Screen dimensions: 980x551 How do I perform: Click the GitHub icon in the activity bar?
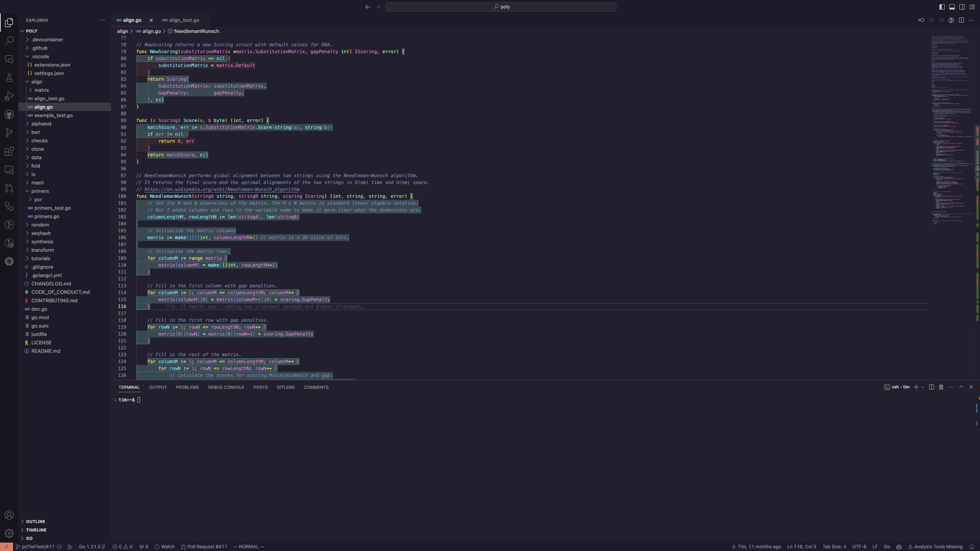coord(9,114)
